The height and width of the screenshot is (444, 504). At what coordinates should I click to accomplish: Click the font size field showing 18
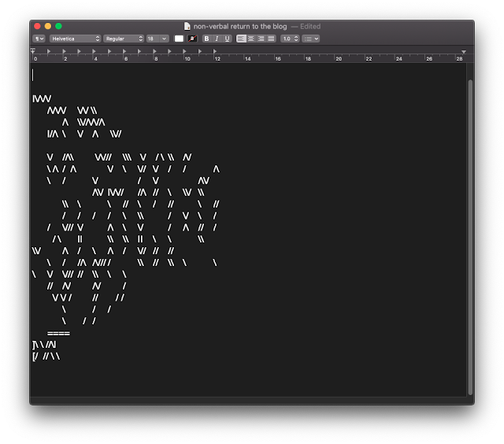tap(153, 39)
